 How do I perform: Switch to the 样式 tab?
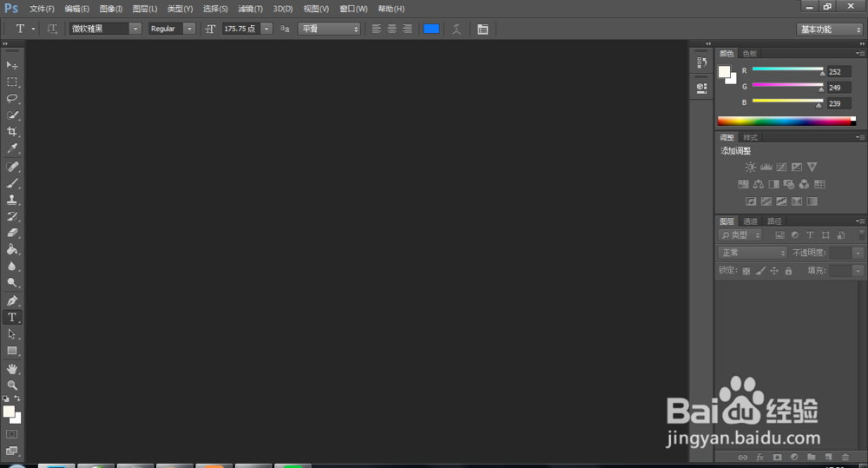(x=750, y=137)
